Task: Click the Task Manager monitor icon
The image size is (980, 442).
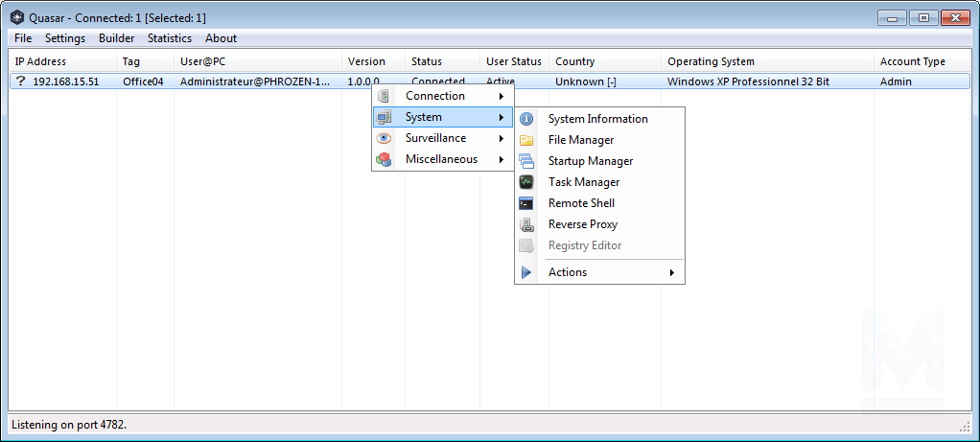Action: coord(526,182)
